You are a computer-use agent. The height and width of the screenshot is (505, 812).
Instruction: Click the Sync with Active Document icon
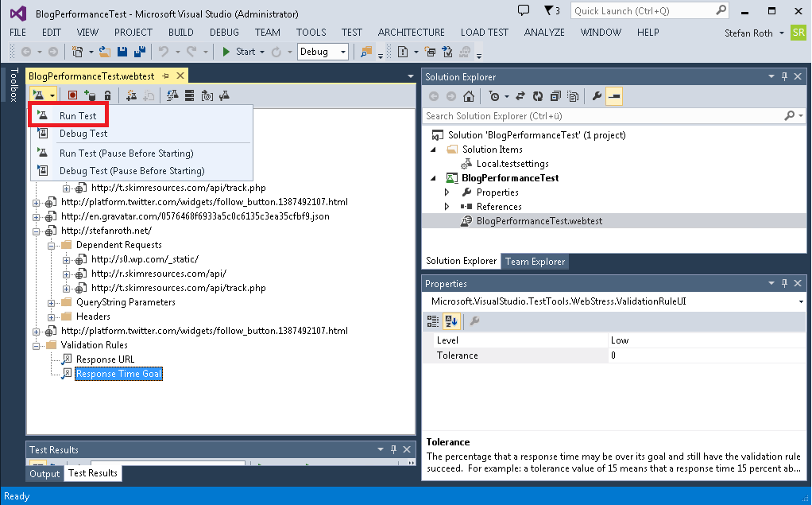point(520,96)
